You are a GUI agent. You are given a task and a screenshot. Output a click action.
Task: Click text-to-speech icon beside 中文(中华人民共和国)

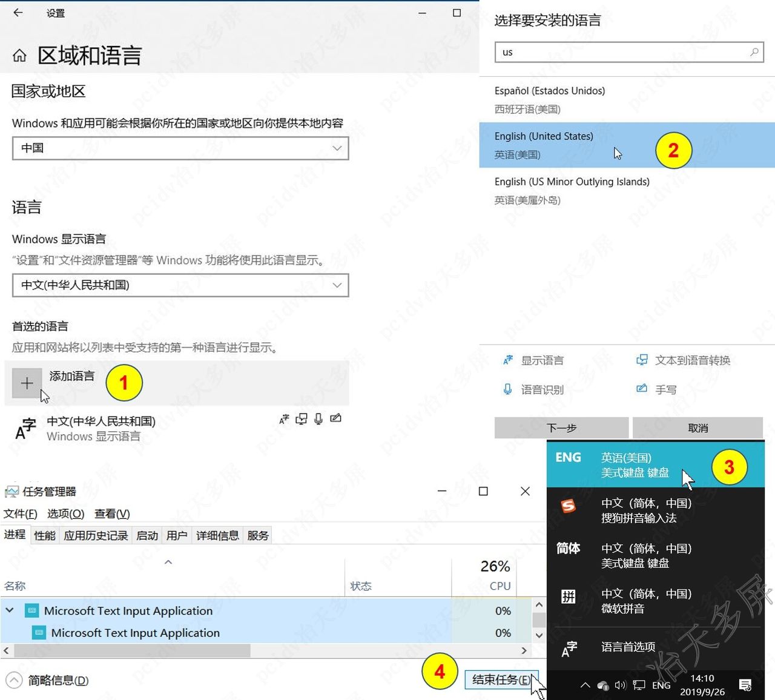click(x=301, y=418)
